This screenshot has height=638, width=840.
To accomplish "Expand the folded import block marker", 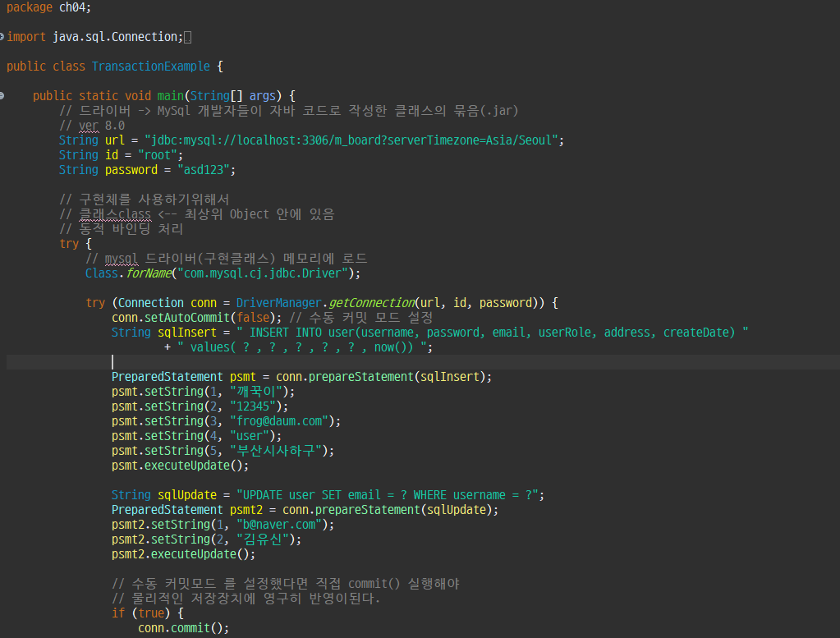I will pyautogui.click(x=2, y=37).
